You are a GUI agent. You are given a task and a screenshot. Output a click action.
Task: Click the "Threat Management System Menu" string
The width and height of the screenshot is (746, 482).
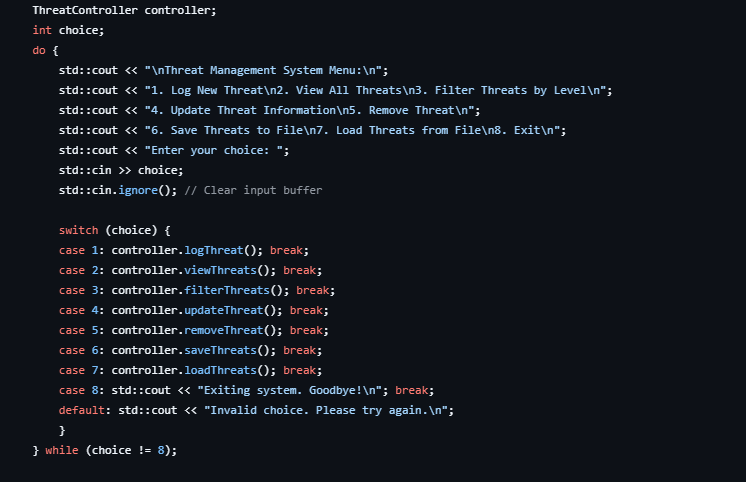point(266,70)
